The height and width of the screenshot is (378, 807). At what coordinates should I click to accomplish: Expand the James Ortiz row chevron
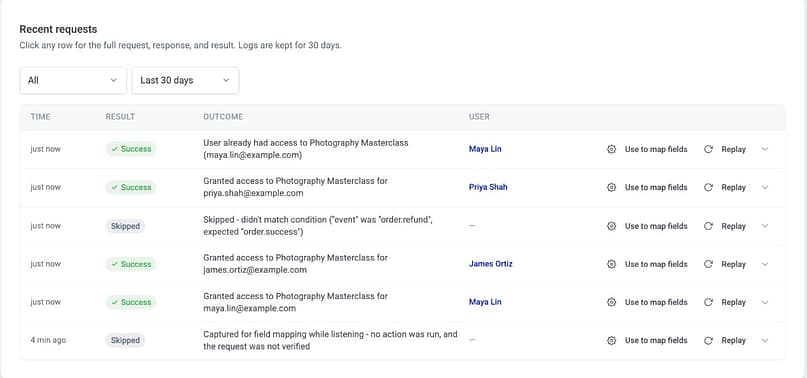765,264
